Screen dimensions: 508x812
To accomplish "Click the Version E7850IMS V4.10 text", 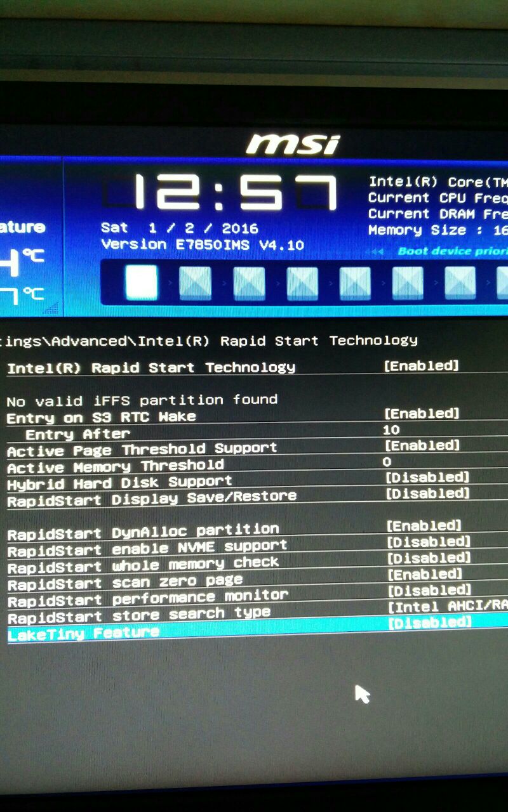I will (x=203, y=244).
